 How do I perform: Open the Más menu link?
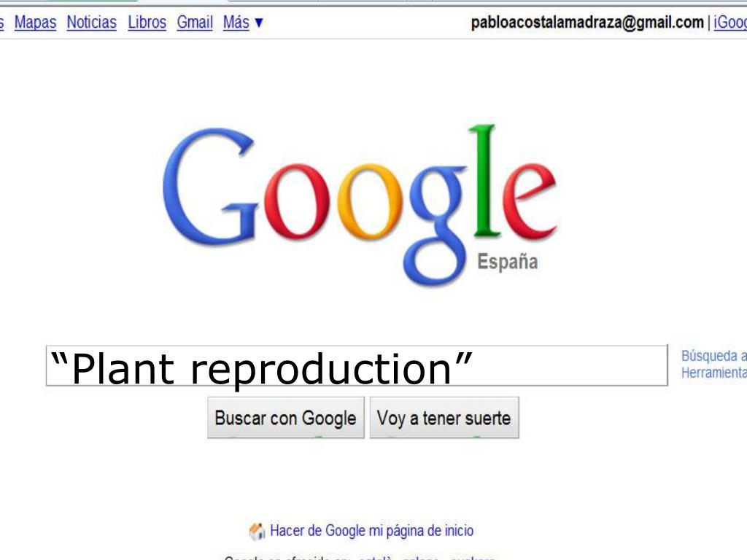(x=236, y=22)
